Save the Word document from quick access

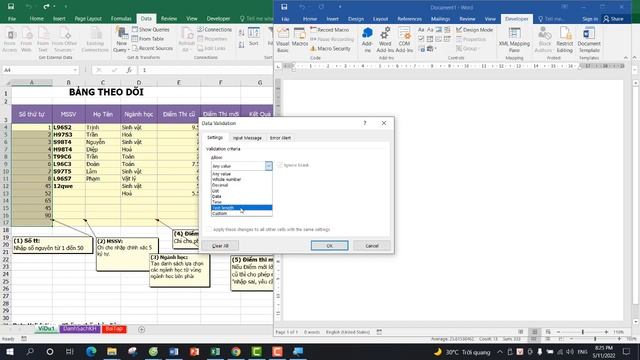(284, 7)
